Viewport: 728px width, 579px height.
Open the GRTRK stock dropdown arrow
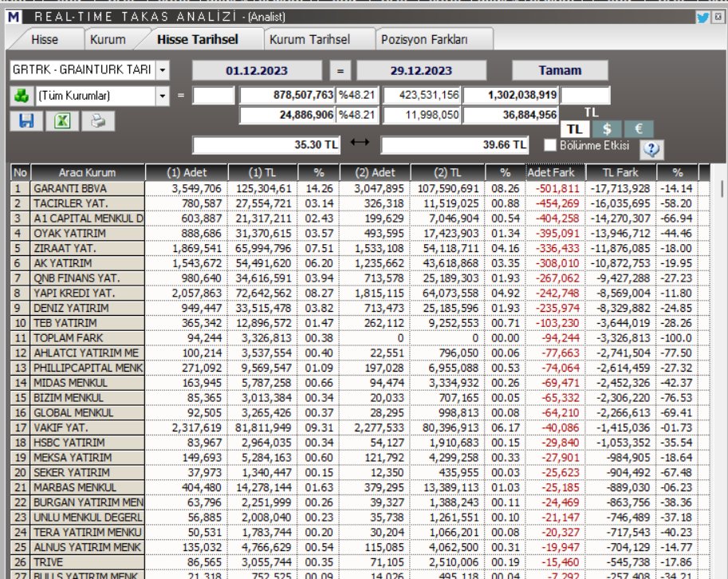coord(163,70)
